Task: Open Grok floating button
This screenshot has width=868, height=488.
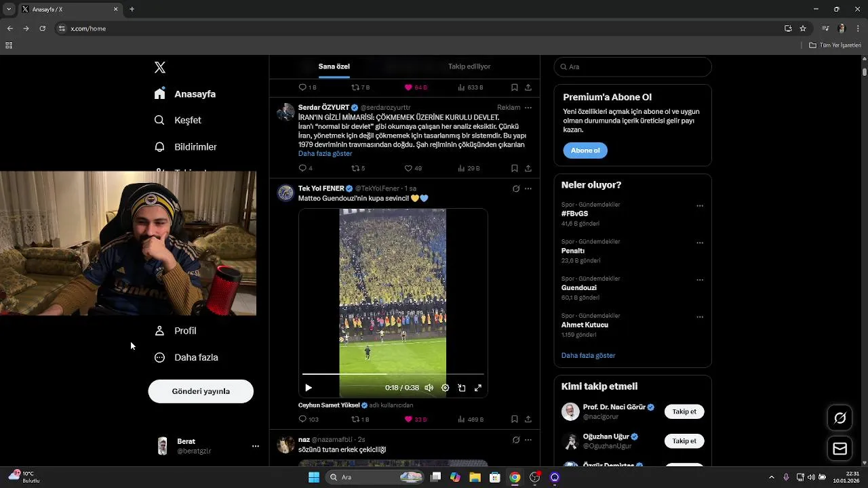Action: (840, 418)
